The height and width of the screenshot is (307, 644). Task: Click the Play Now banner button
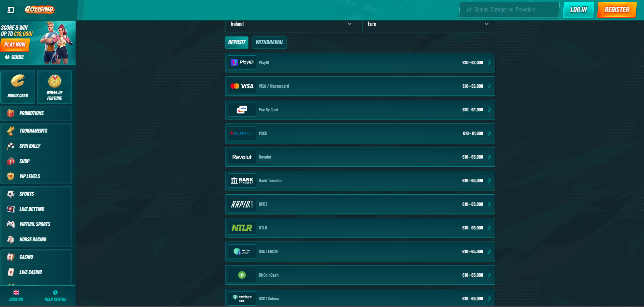(x=15, y=45)
